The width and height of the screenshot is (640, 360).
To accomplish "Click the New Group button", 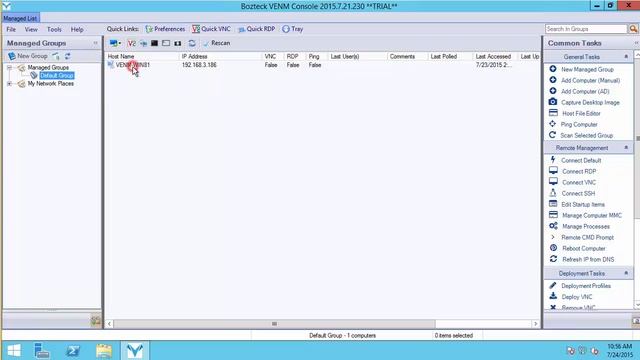I will pos(27,56).
